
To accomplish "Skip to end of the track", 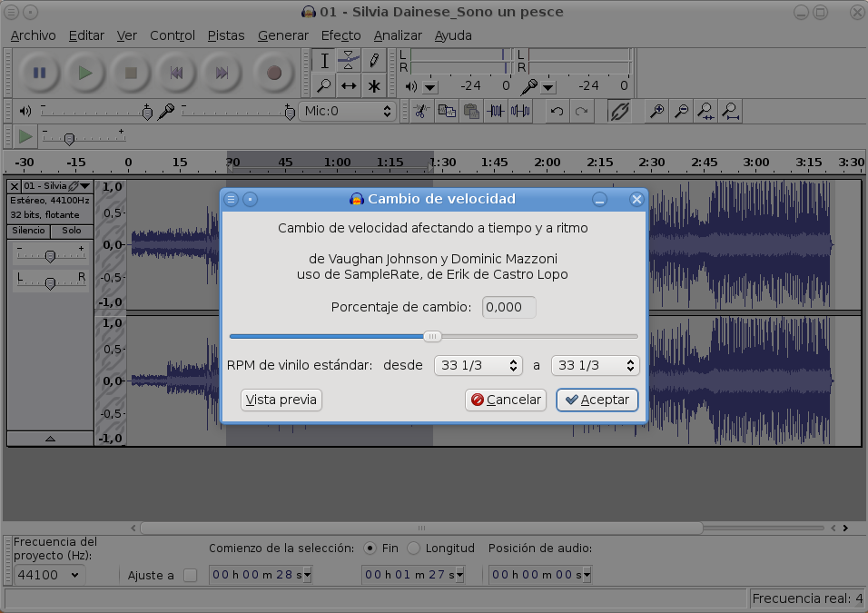I will click(222, 73).
